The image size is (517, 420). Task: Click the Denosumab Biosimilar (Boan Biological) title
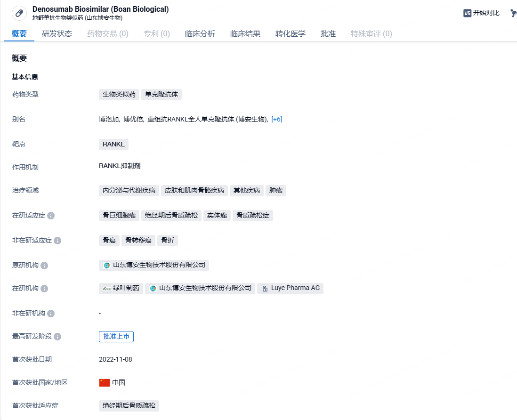[101, 9]
